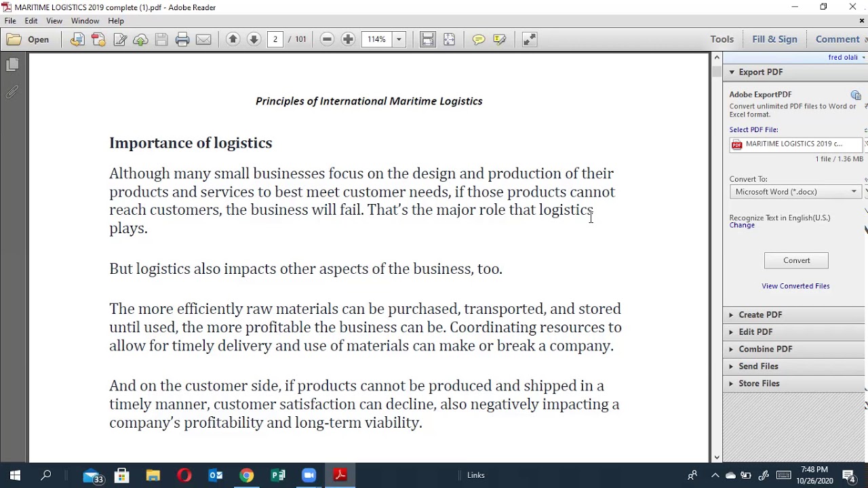Click the 114% zoom value field
Viewport: 868px width, 488px height.
(376, 39)
